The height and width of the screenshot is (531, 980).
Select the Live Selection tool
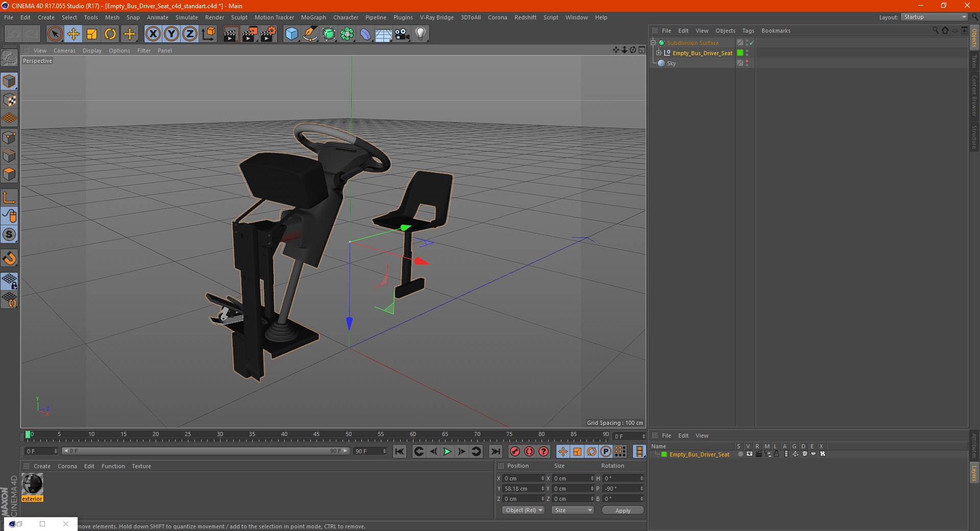(x=55, y=34)
